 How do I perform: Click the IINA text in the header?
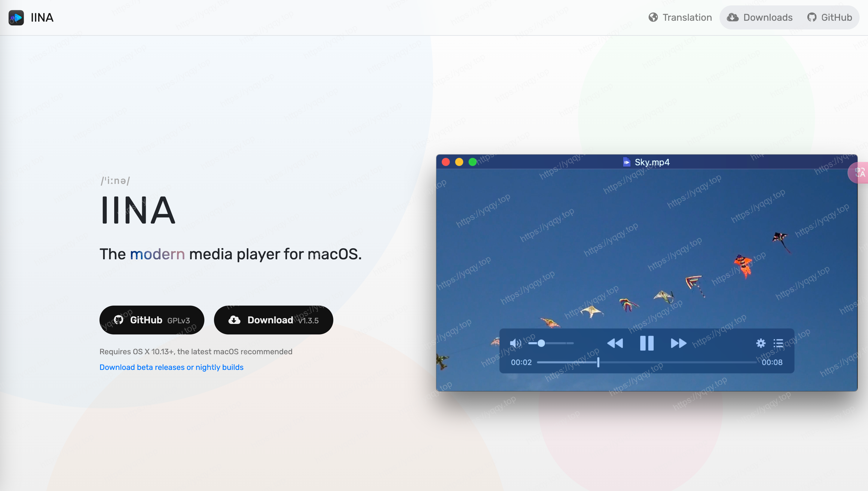click(x=42, y=17)
